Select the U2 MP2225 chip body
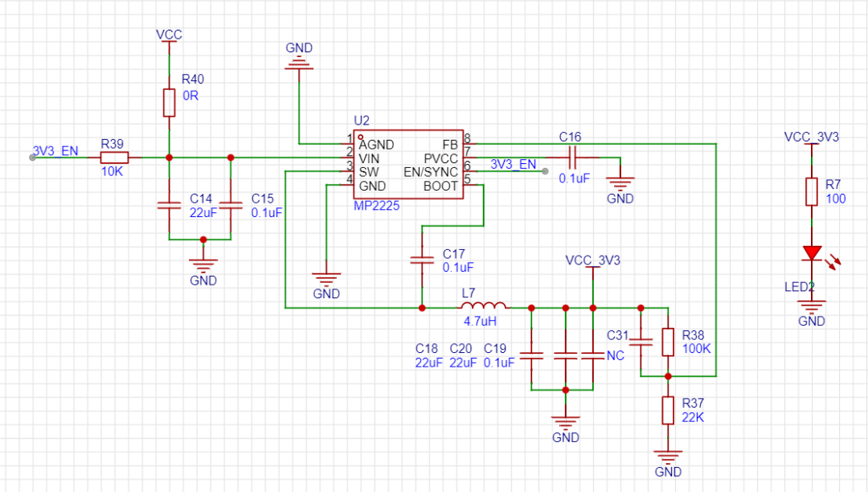Screen dimensions: 868x492 click(410, 165)
